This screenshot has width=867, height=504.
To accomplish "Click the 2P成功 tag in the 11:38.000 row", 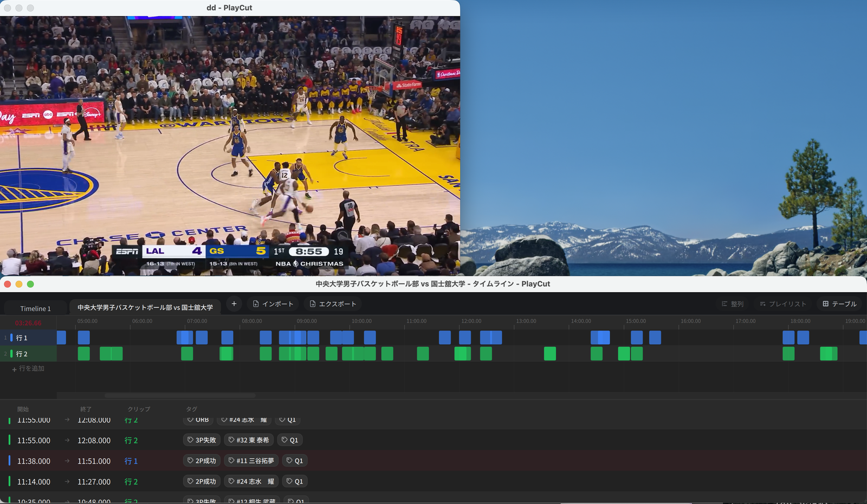I will (202, 461).
